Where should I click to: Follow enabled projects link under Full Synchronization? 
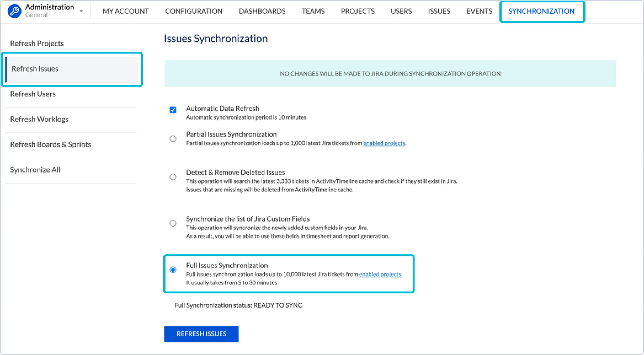(380, 274)
